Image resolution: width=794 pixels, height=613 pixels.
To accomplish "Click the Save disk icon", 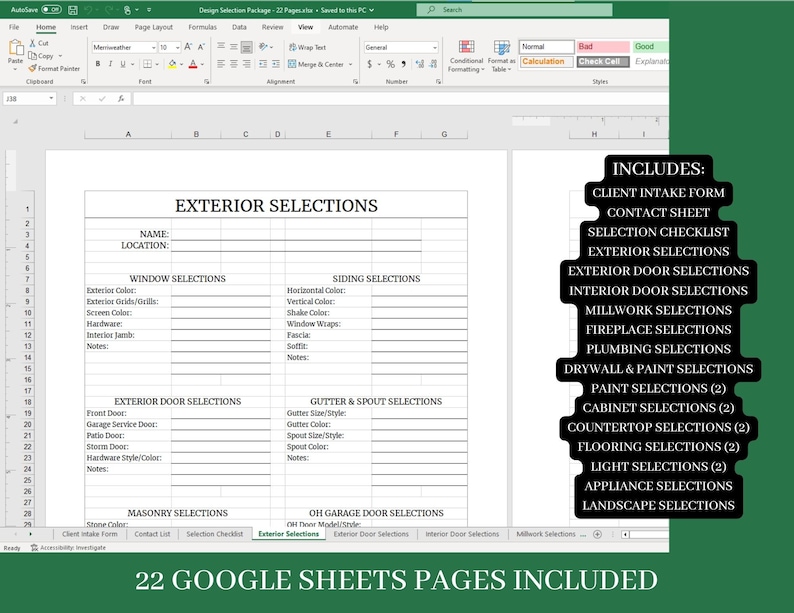I will tap(73, 10).
